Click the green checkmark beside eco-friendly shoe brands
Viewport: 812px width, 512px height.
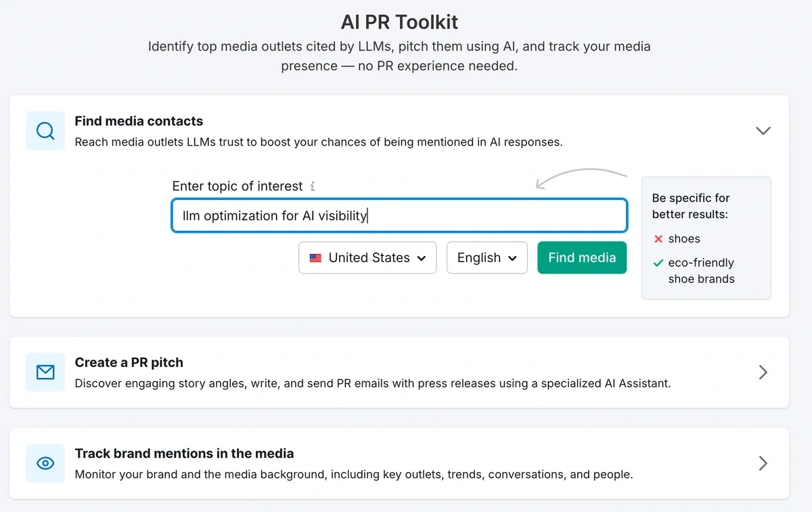click(x=658, y=263)
